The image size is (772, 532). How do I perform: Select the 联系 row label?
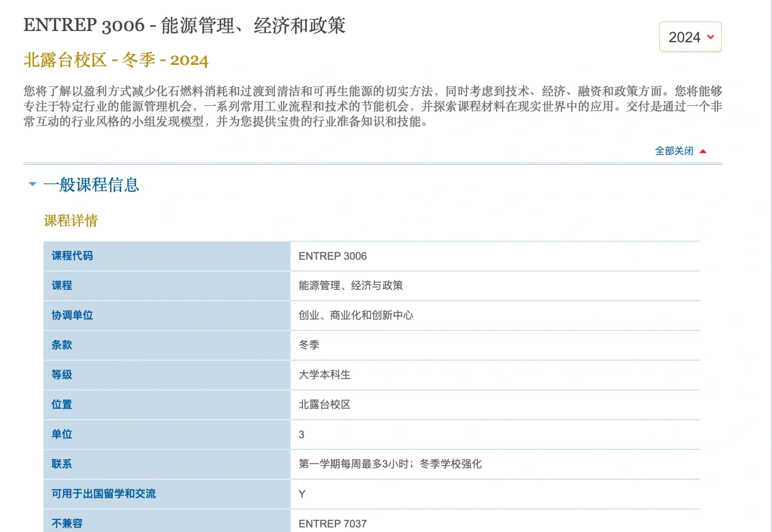pyautogui.click(x=62, y=464)
